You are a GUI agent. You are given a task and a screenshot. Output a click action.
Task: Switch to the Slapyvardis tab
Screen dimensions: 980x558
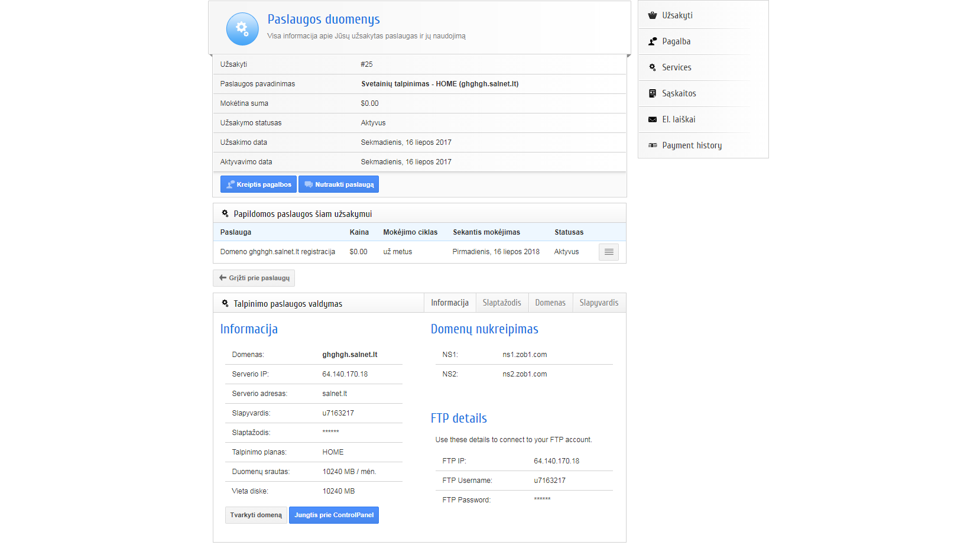pyautogui.click(x=599, y=303)
